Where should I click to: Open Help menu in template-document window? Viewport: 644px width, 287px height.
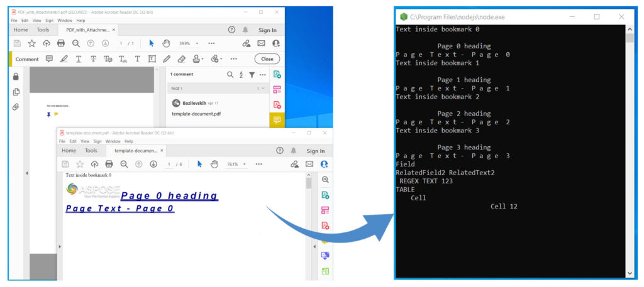coord(129,141)
